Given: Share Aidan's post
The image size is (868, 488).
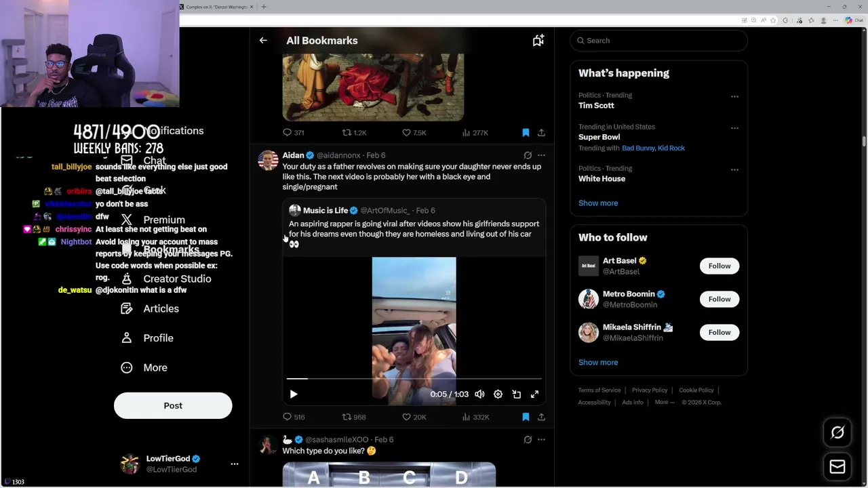Looking at the screenshot, I should point(541,417).
